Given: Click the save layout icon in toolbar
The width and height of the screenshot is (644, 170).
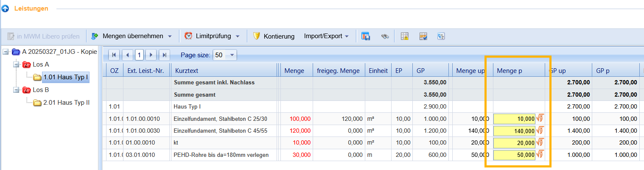Looking at the screenshot, I should click(366, 36).
